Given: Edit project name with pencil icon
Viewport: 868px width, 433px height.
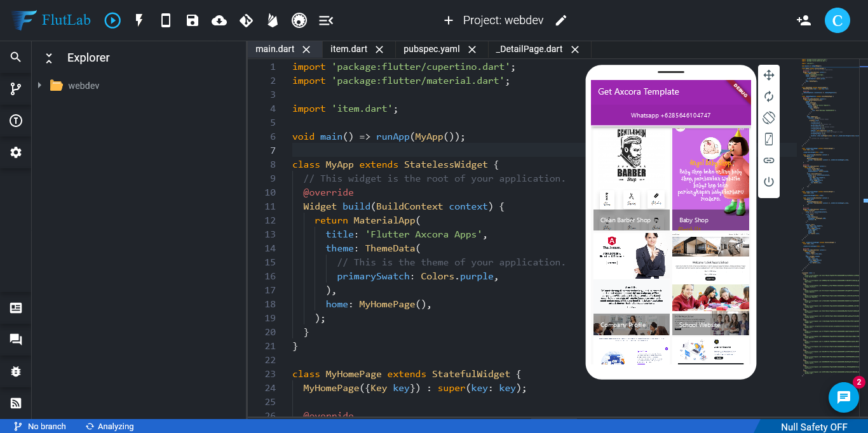Looking at the screenshot, I should point(560,20).
